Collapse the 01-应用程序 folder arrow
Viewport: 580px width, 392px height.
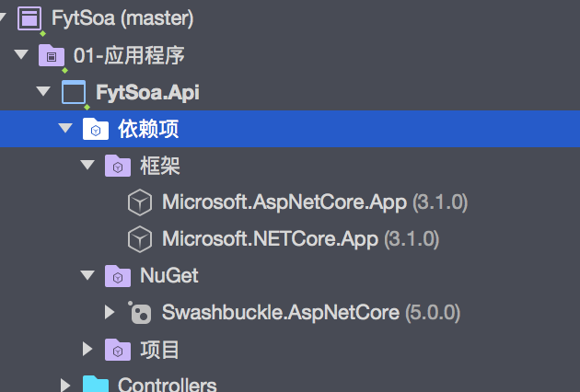point(21,55)
